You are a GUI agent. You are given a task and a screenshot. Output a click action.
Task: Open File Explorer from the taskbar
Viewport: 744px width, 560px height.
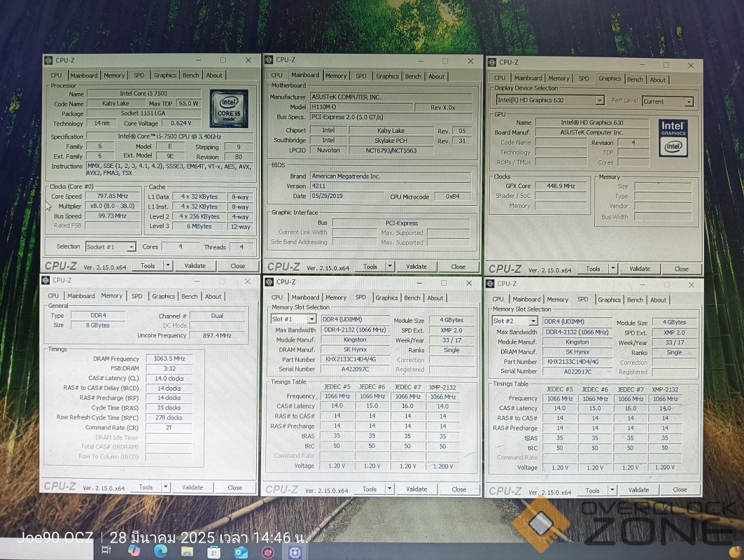pos(186,552)
